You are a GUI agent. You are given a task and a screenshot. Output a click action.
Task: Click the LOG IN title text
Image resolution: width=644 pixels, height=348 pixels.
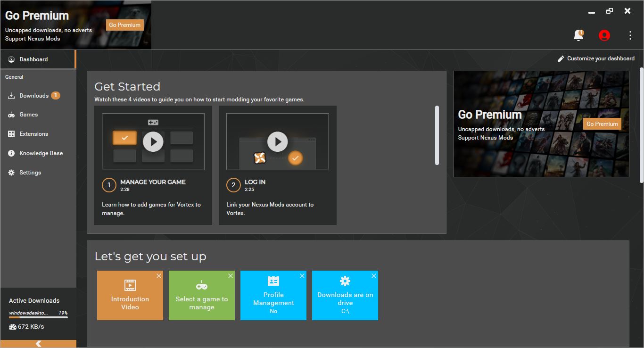pyautogui.click(x=255, y=182)
